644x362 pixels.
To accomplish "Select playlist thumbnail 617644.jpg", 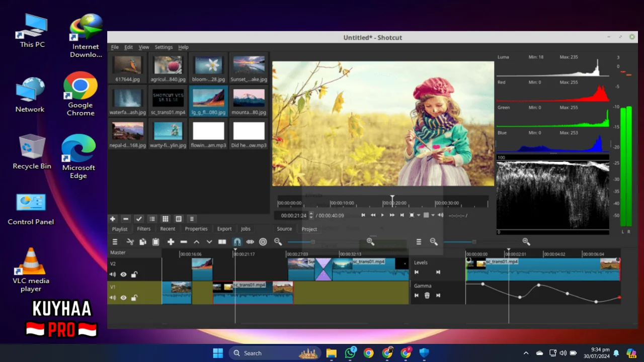I will click(128, 68).
